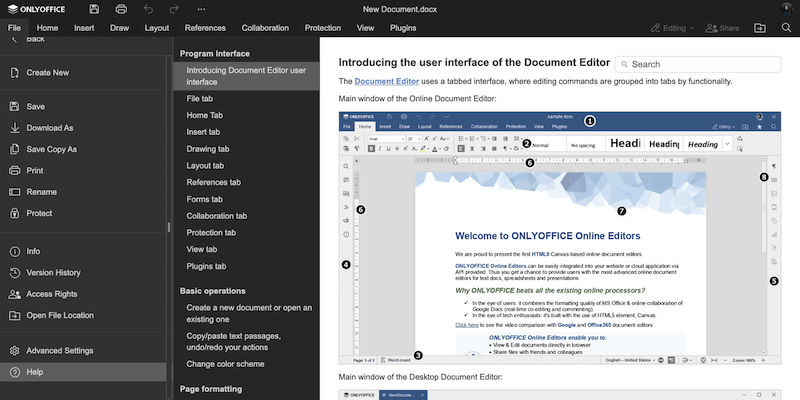Switch to the References tab

pos(205,28)
